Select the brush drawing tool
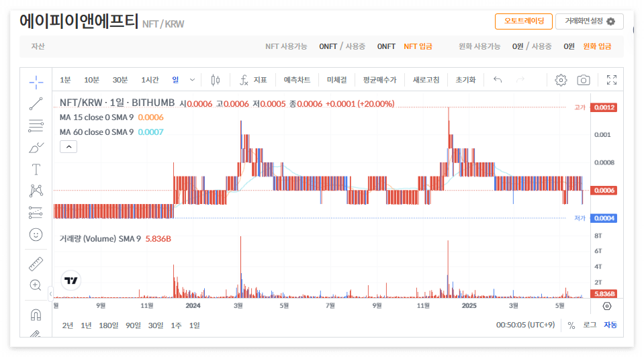 (x=36, y=148)
